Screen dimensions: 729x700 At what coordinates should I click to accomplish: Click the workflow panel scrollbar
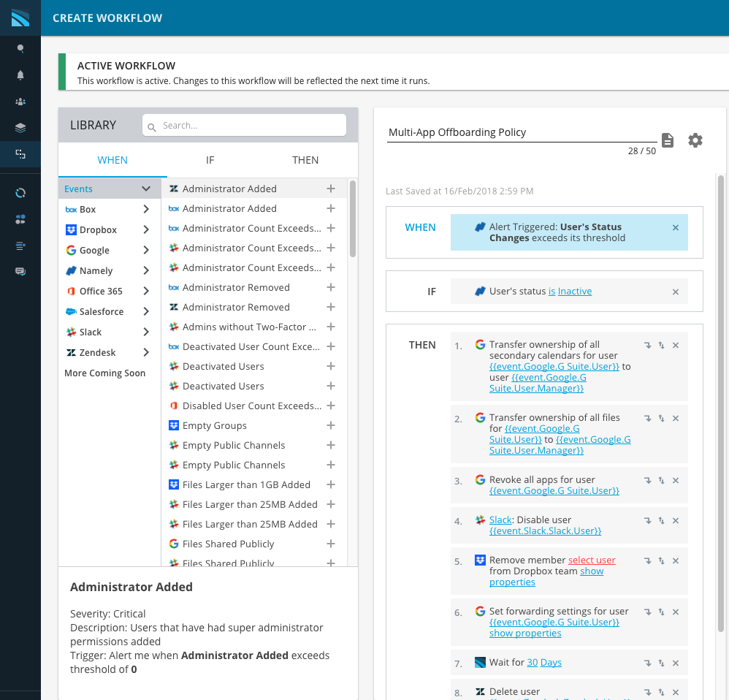coord(721,403)
